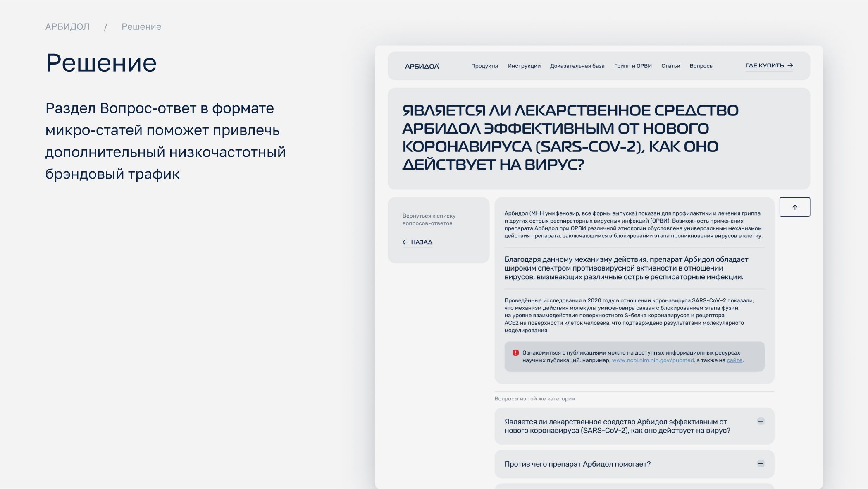The image size is (868, 489).
Task: Click АРБИДОЛ in the breadcrumb
Action: point(67,27)
